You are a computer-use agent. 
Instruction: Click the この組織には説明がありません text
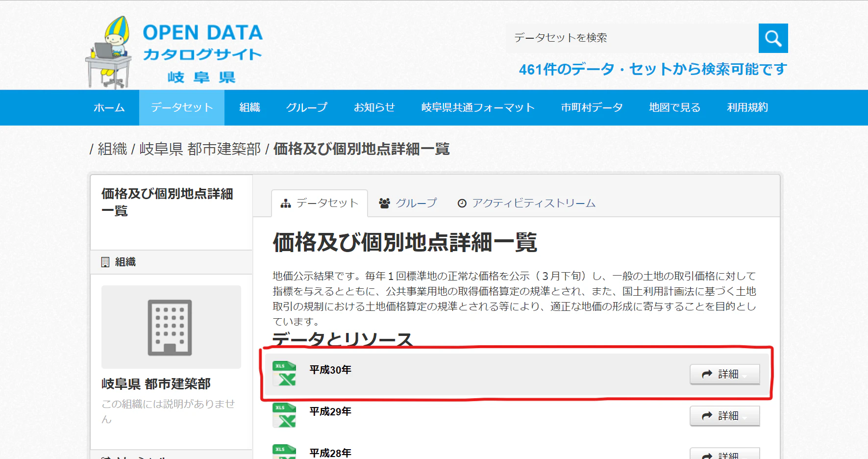tap(168, 411)
